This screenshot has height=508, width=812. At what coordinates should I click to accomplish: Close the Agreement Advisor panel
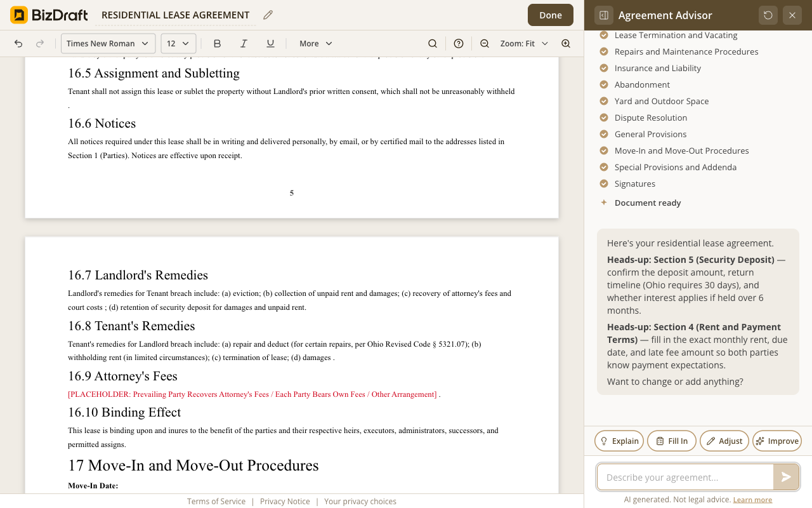point(792,15)
